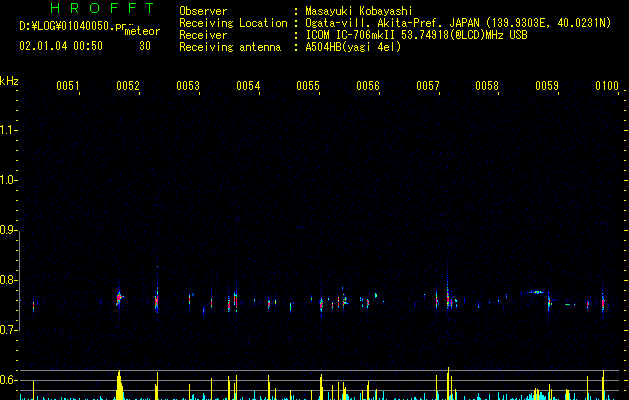Screen dimensions: 629x400
Task: Click the 1.1 kHz axis label
Action: (x=8, y=130)
